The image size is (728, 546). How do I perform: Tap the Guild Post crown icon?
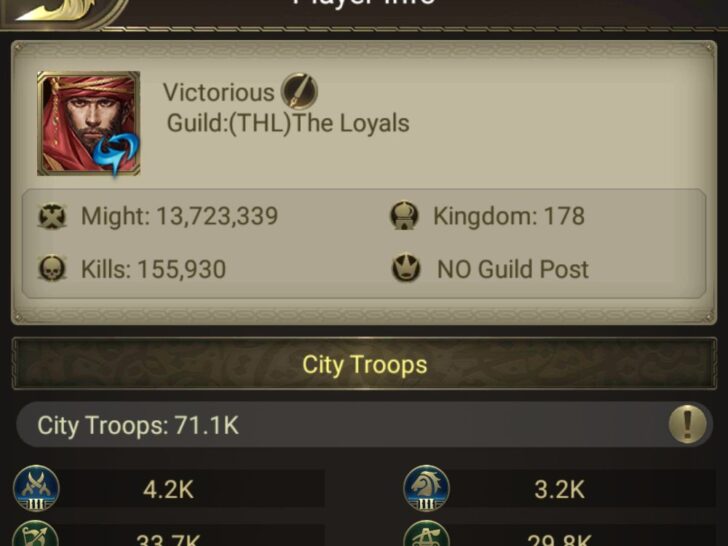tap(406, 268)
